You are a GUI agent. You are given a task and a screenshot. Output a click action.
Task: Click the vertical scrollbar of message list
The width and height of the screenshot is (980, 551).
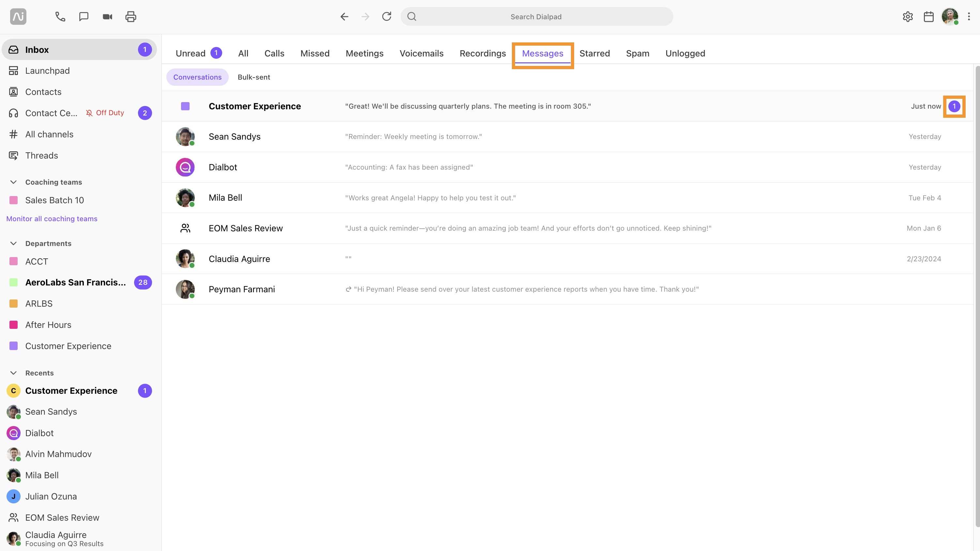(x=977, y=297)
